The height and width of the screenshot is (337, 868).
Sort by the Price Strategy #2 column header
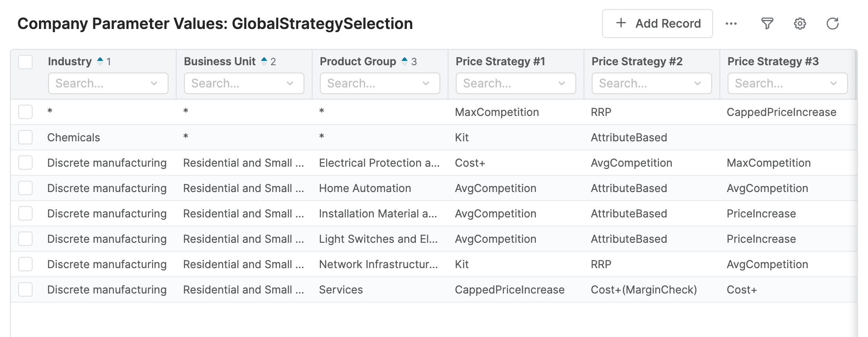pos(637,61)
